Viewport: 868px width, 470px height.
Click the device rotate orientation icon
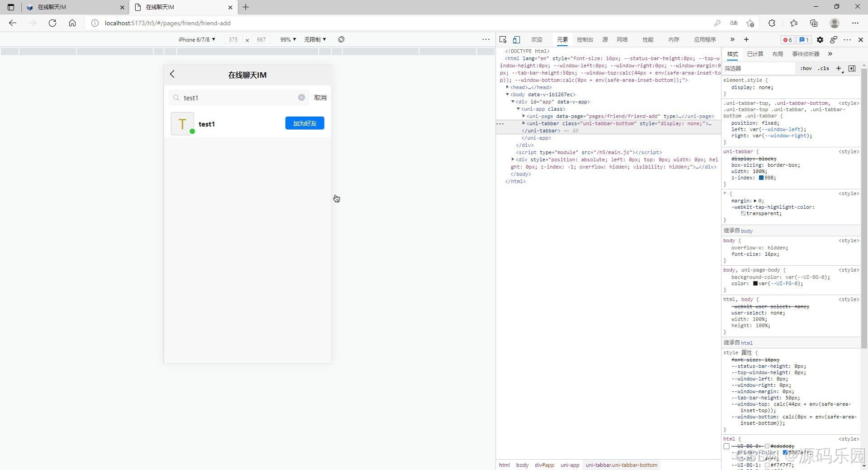[x=341, y=40]
